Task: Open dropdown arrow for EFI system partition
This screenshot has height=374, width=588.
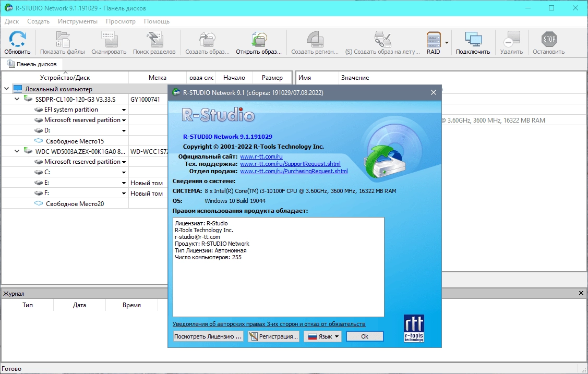Action: coord(124,110)
